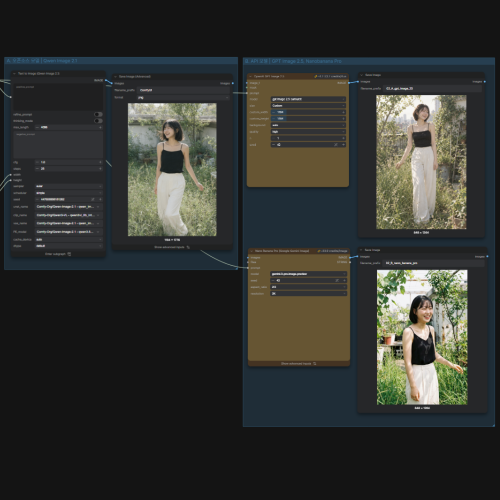Click the width input port on Qwen node
The height and width of the screenshot is (500, 500).
click(11, 174)
